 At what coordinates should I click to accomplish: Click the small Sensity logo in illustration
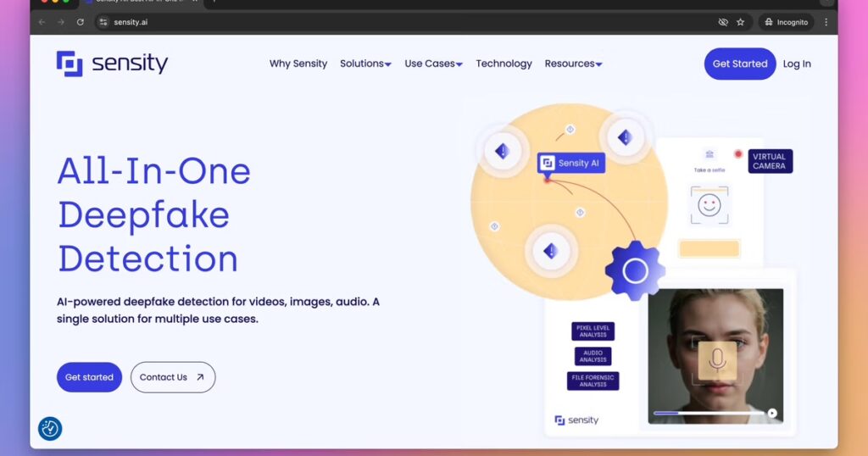(576, 420)
